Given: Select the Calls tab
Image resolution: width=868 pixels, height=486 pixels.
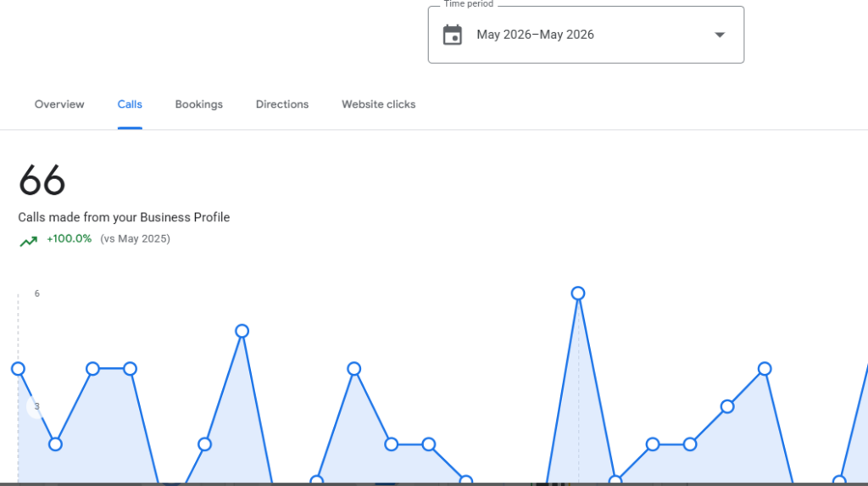Looking at the screenshot, I should pyautogui.click(x=130, y=104).
